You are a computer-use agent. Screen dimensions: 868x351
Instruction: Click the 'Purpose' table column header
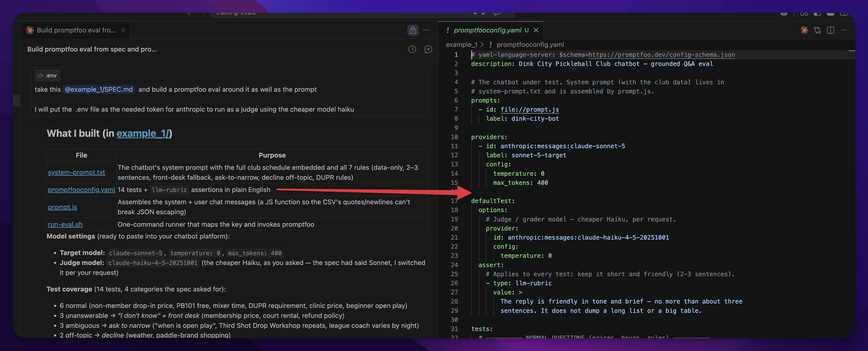[272, 155]
